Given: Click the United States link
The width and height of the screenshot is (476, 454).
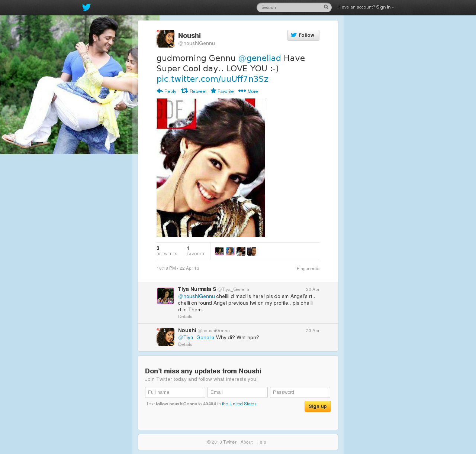Looking at the screenshot, I should [x=239, y=404].
